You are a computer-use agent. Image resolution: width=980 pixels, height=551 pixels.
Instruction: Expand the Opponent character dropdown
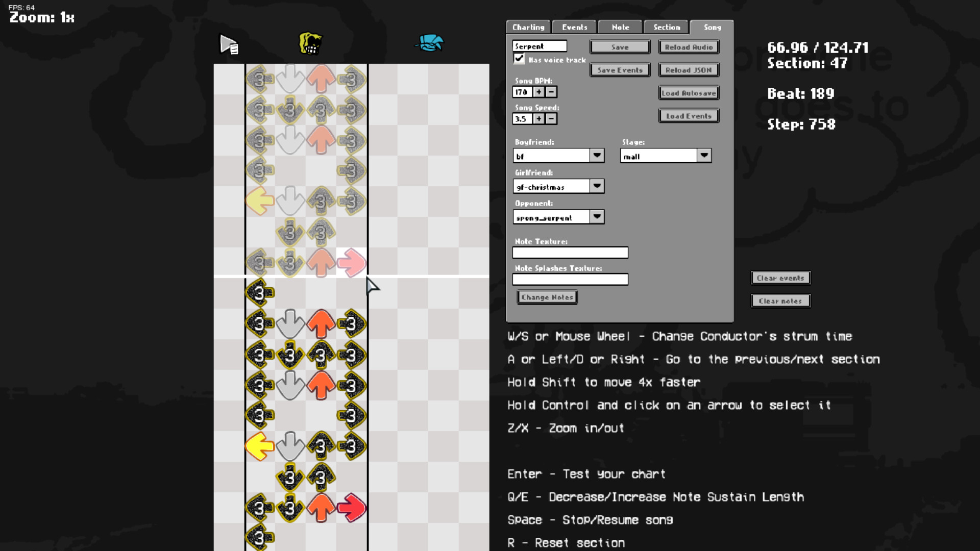click(x=595, y=217)
